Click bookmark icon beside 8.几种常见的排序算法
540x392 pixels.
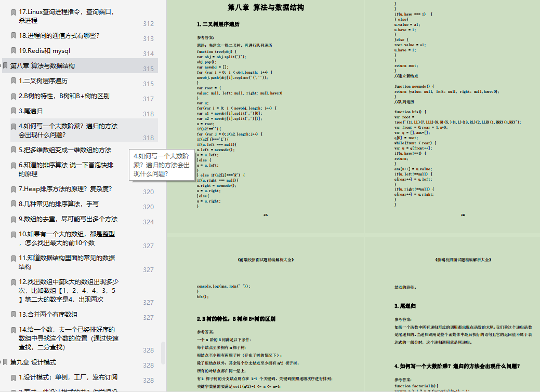(x=14, y=204)
